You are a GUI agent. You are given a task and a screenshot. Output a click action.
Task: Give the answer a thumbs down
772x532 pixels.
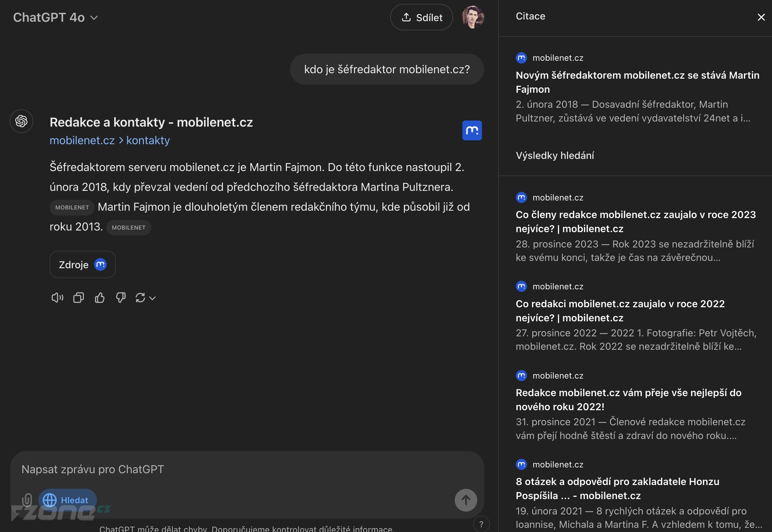pyautogui.click(x=121, y=297)
